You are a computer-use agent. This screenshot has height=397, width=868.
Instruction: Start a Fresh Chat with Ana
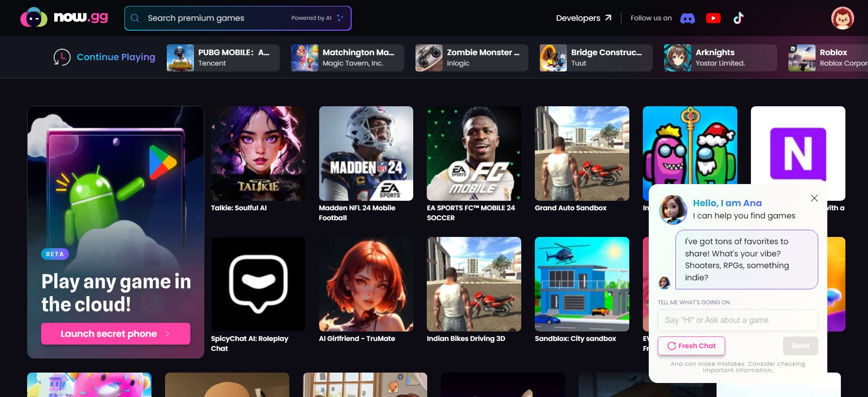click(x=691, y=346)
